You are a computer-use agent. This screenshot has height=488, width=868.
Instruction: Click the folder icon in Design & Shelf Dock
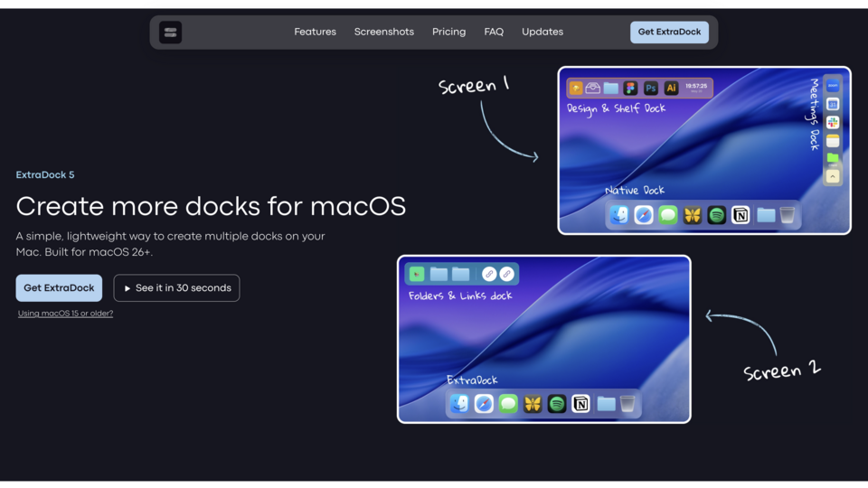[x=611, y=88]
